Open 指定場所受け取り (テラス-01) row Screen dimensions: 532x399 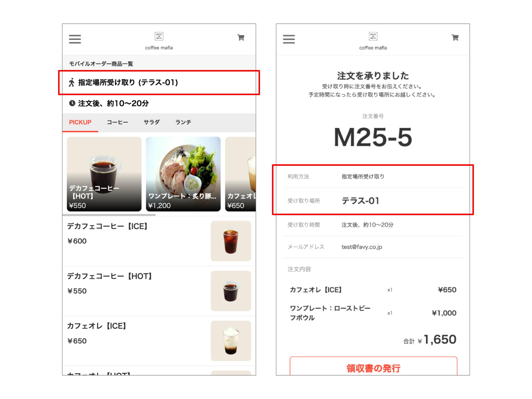[x=159, y=83]
